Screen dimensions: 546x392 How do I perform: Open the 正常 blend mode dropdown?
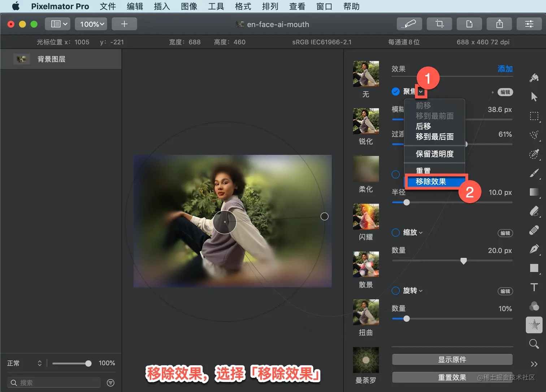[25, 363]
